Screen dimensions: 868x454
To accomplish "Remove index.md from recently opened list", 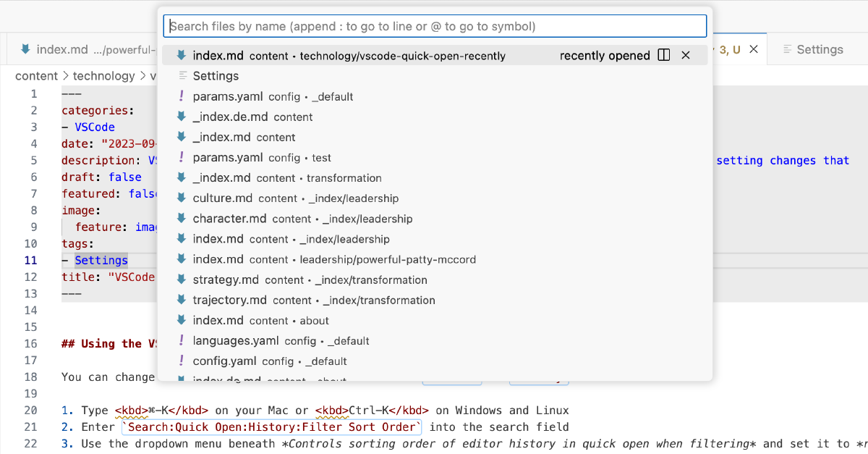I will click(x=686, y=54).
